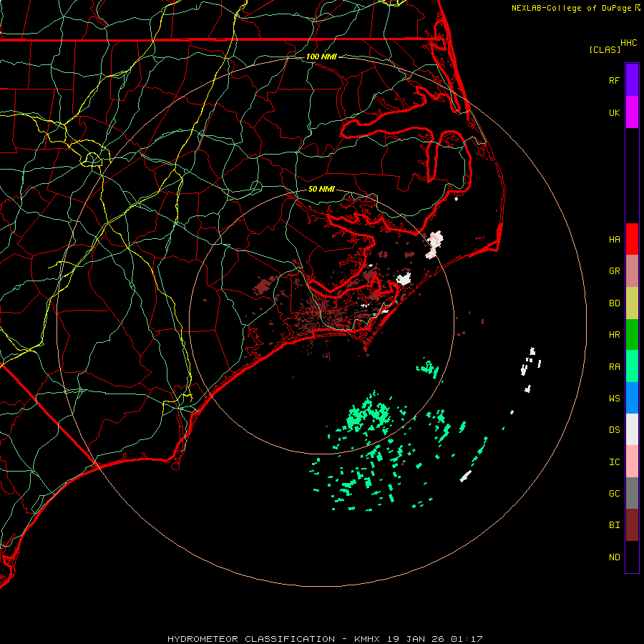
Task: Click the 'NEXLAB-College of DuPage' credit text
Action: point(571,8)
